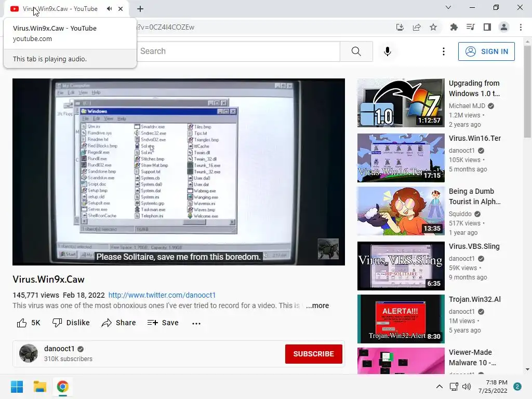Open the volume tray icon

coord(467,387)
